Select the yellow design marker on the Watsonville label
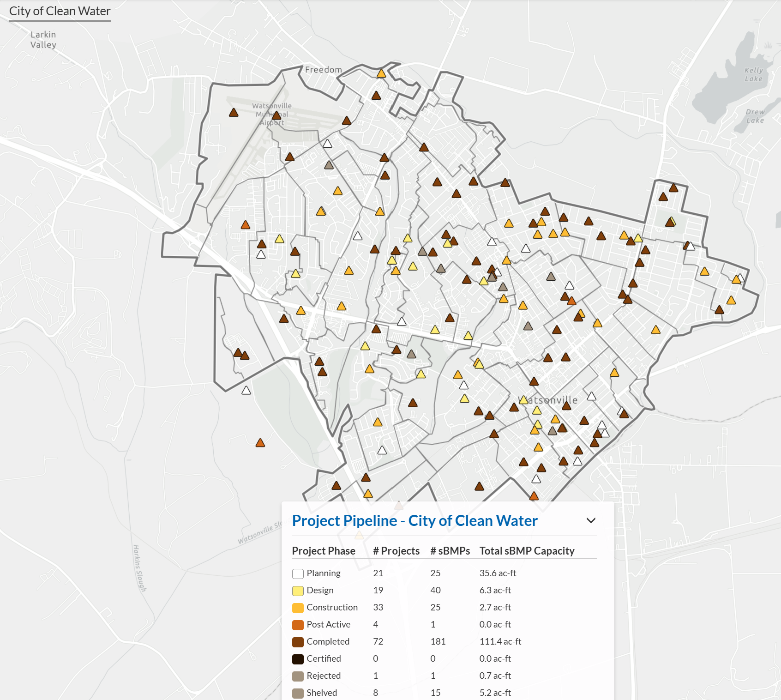This screenshot has width=781, height=700. pos(523,400)
